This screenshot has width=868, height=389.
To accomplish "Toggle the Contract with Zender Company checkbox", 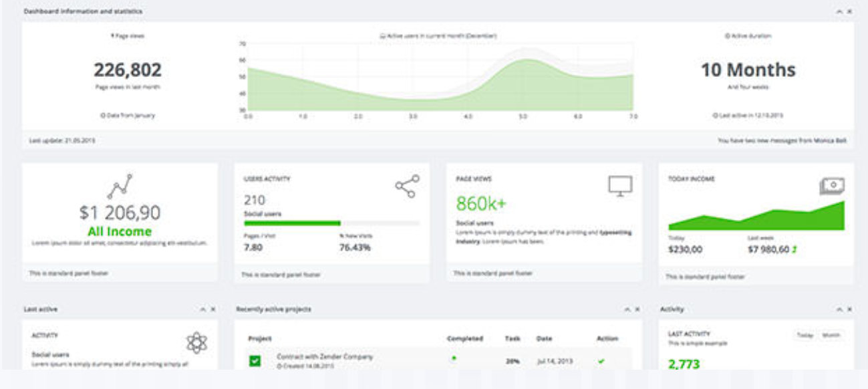I will (255, 361).
